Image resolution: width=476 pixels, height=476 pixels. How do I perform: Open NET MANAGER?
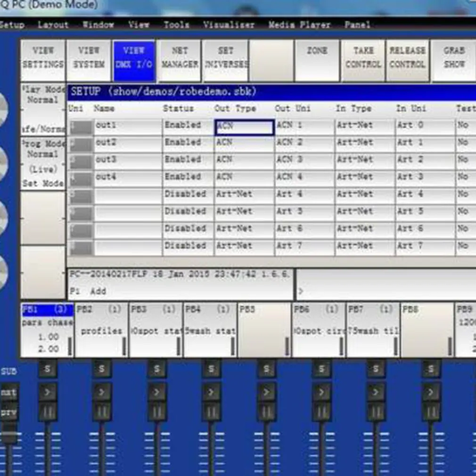tap(180, 60)
